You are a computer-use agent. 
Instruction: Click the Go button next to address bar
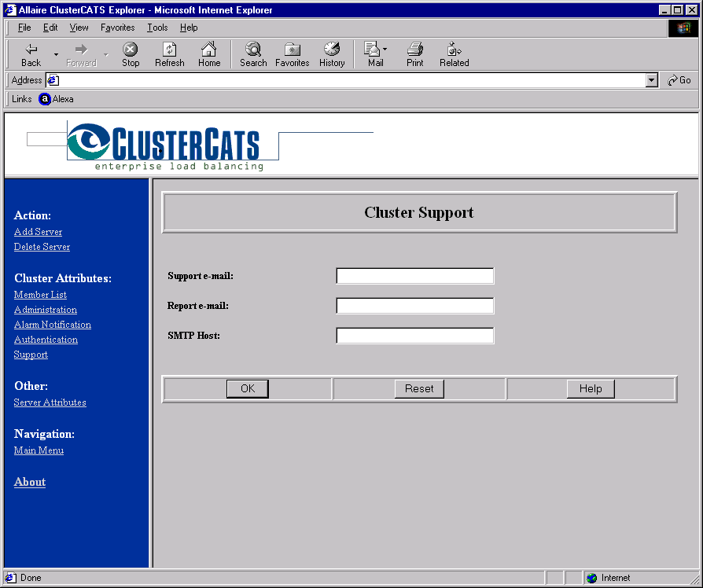point(679,80)
